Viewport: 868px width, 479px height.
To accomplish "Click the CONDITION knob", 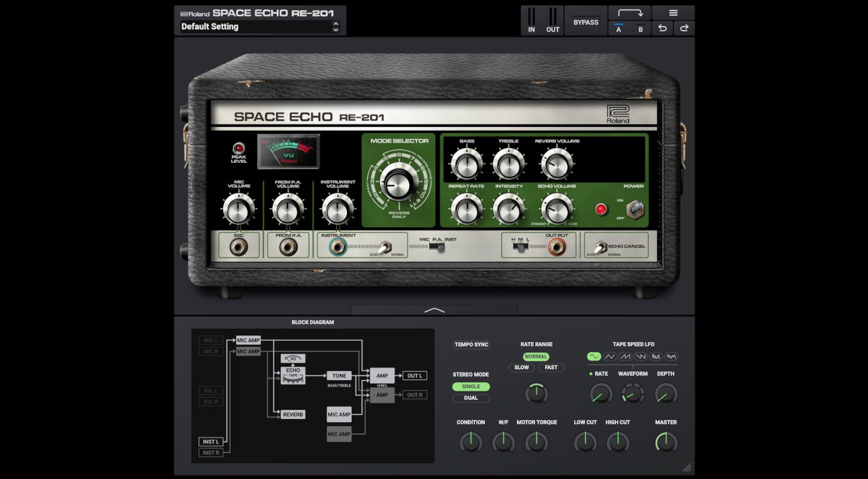I will tap(471, 442).
